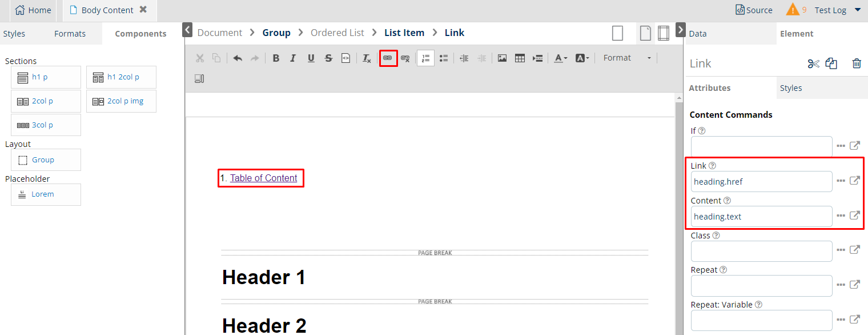Click the insert link toolbar icon
This screenshot has width=868, height=335.
click(388, 58)
